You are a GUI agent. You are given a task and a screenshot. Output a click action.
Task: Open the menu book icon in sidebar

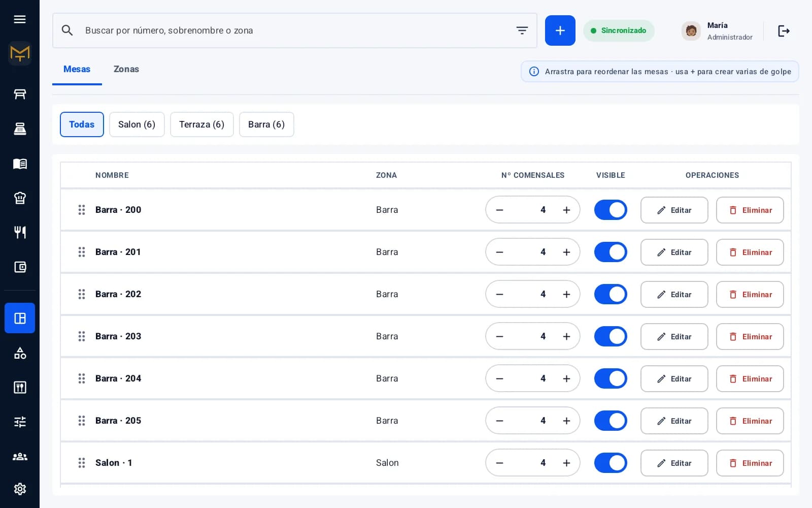click(x=20, y=164)
